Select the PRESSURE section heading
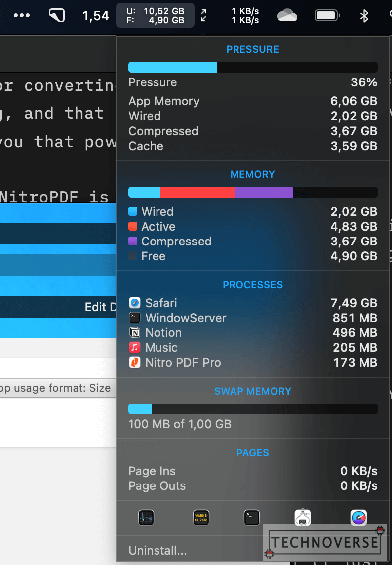The height and width of the screenshot is (565, 392). [x=252, y=49]
